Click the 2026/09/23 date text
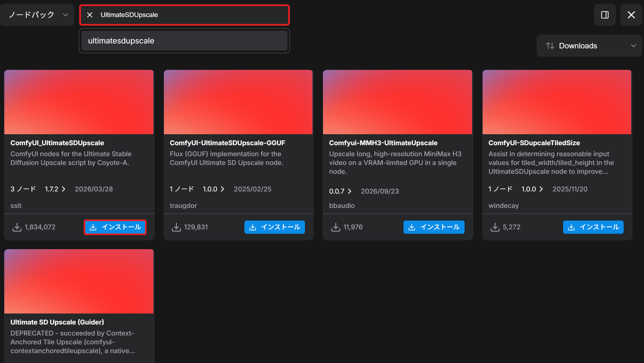The height and width of the screenshot is (363, 644). pyautogui.click(x=380, y=191)
